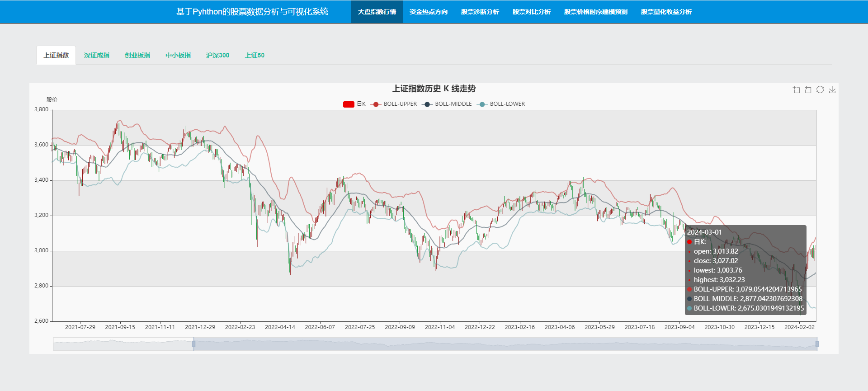Navigate to 股票价格时序建模预测
The height and width of the screenshot is (391, 868).
coord(596,12)
